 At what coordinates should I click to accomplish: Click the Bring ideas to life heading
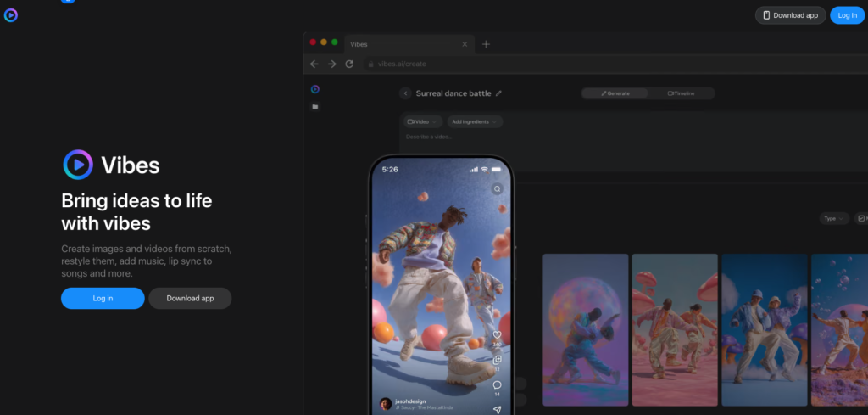tap(136, 211)
